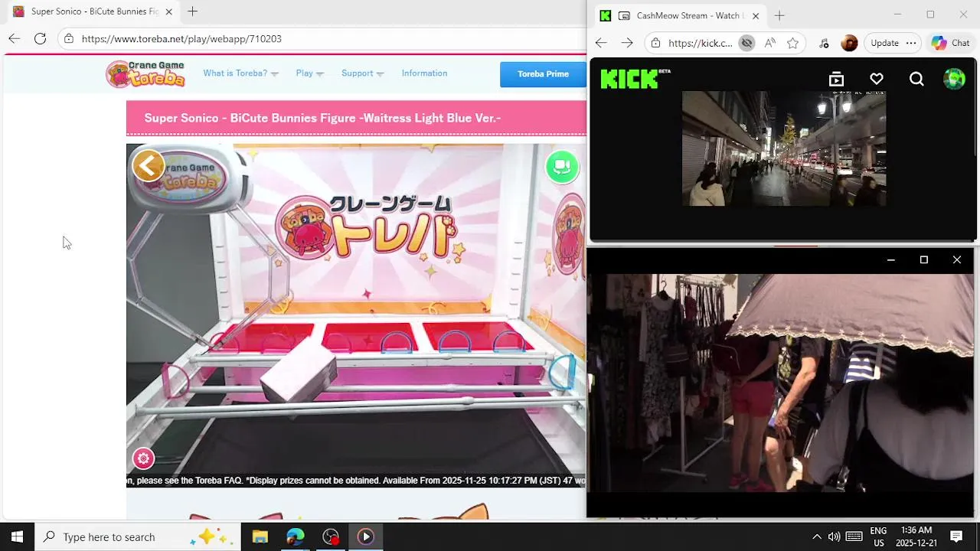The height and width of the screenshot is (551, 980).
Task: Click the picture-in-picture video window
Action: (780, 383)
